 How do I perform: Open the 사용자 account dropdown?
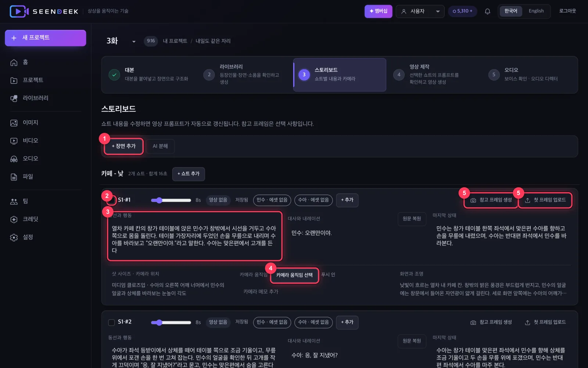[420, 11]
